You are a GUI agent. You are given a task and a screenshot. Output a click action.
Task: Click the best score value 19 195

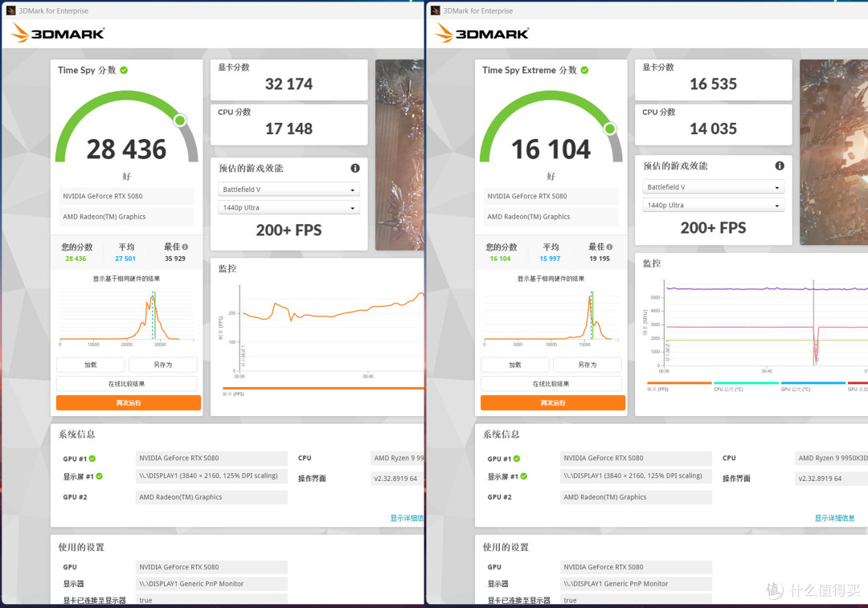pyautogui.click(x=600, y=259)
